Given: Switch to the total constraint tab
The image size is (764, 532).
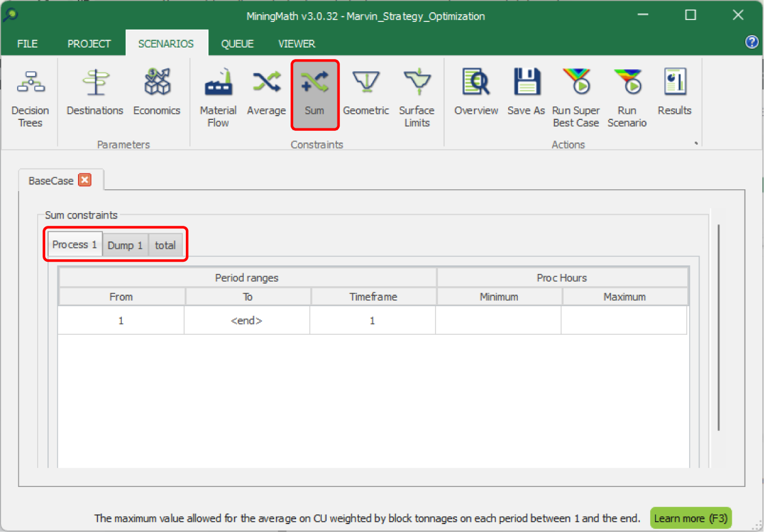Looking at the screenshot, I should pos(165,245).
